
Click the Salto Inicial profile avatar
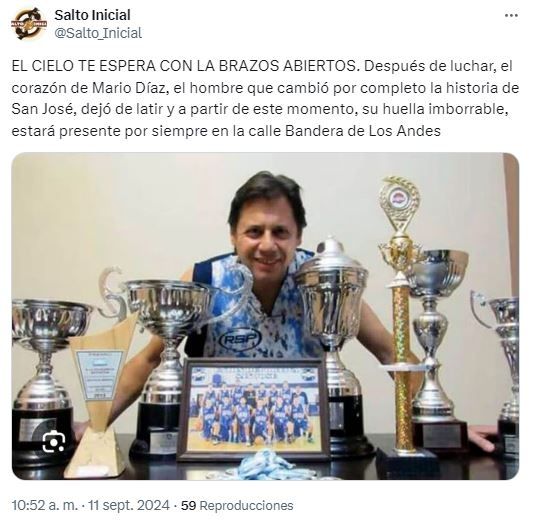[29, 24]
